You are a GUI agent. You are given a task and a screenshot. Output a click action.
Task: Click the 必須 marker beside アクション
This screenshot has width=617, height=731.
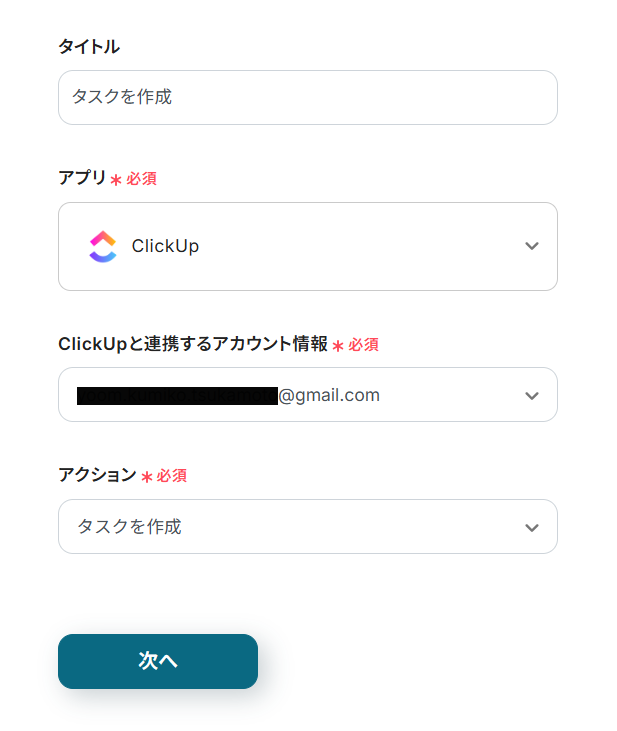171,476
